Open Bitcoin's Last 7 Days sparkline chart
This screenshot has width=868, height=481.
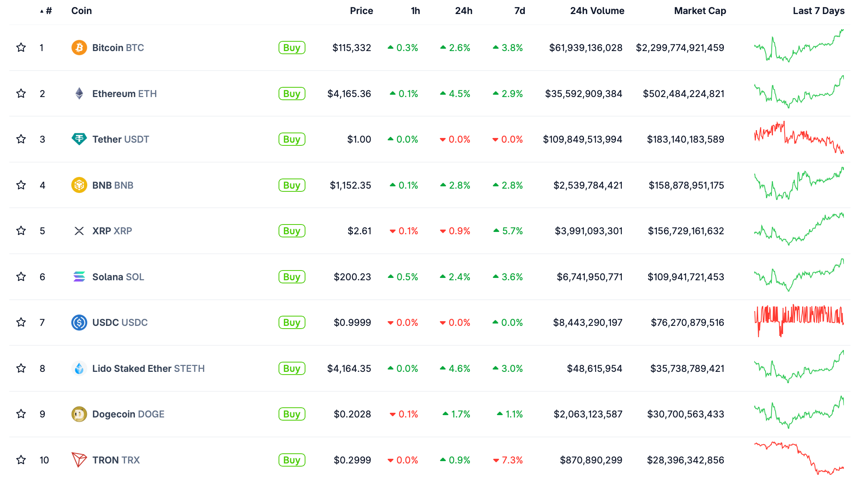click(799, 46)
